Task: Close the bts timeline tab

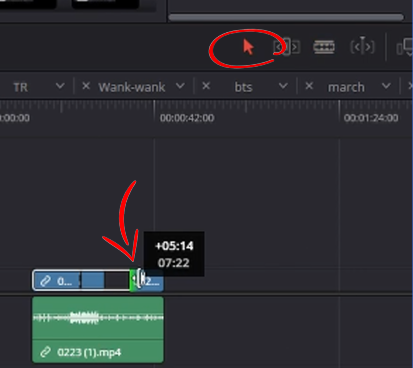Action: (206, 86)
